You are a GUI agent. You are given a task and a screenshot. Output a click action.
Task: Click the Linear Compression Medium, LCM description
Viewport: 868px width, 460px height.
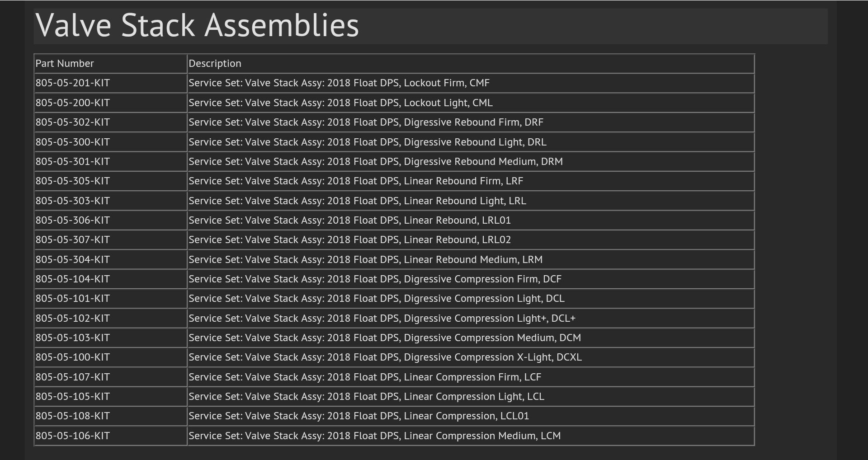374,436
